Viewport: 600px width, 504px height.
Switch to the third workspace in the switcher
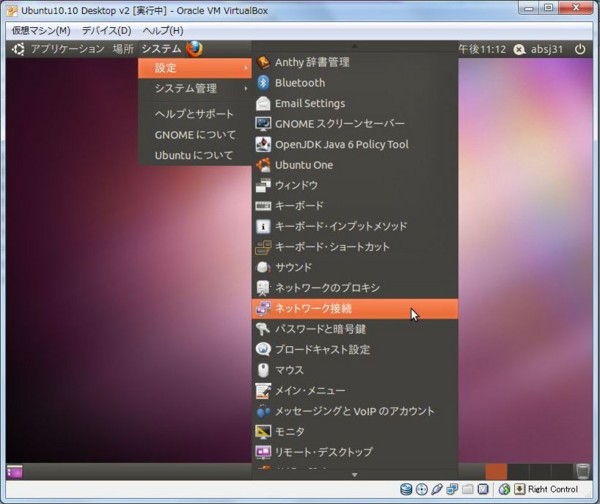540,471
